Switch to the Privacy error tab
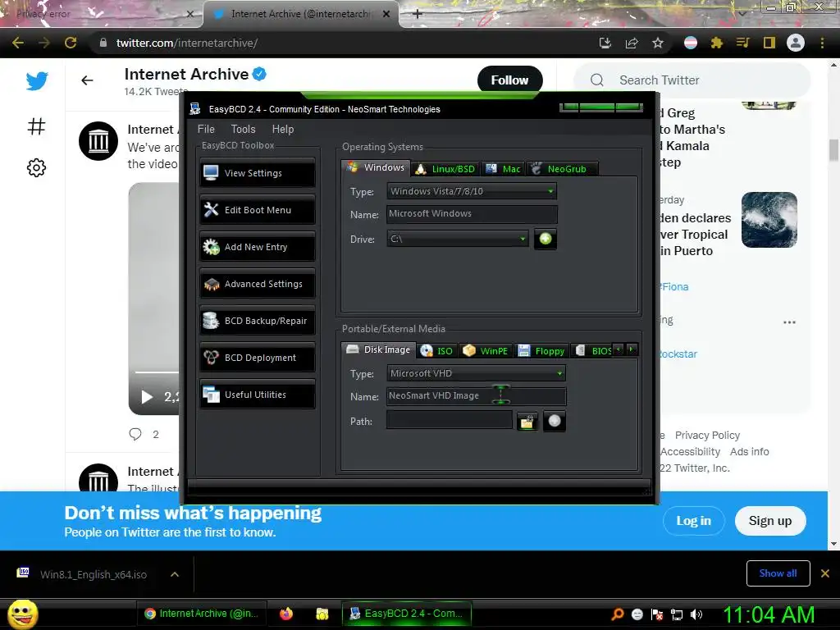This screenshot has height=630, width=840. [x=99, y=14]
